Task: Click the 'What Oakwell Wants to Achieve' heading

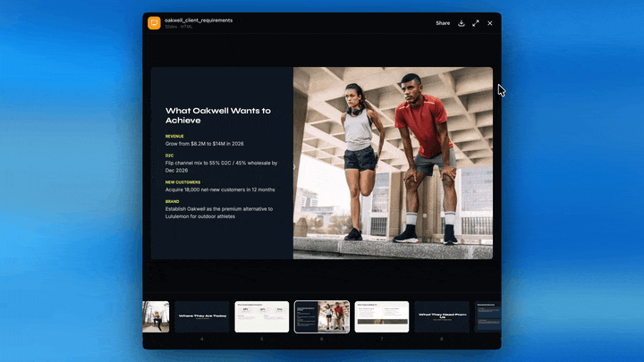Action: (x=218, y=115)
